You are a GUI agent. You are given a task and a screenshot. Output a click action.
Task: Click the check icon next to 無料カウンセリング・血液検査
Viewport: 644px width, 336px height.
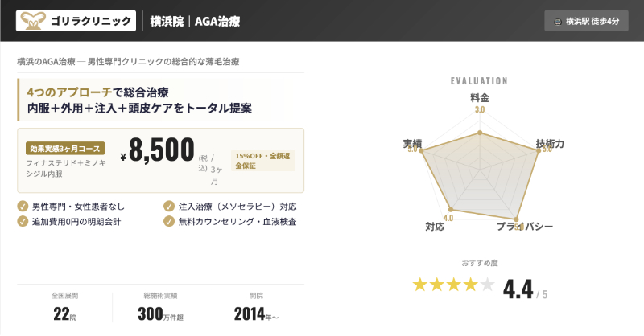click(168, 221)
